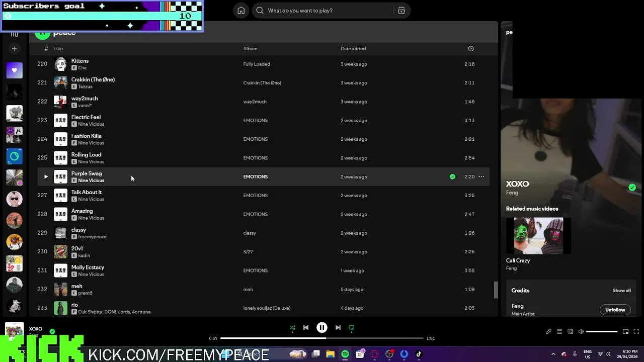644x362 pixels.
Task: Skip to the previous track
Action: 306,328
